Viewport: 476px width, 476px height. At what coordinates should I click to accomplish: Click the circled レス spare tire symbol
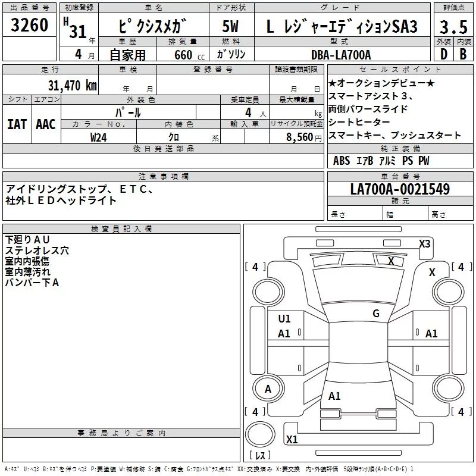(259, 455)
